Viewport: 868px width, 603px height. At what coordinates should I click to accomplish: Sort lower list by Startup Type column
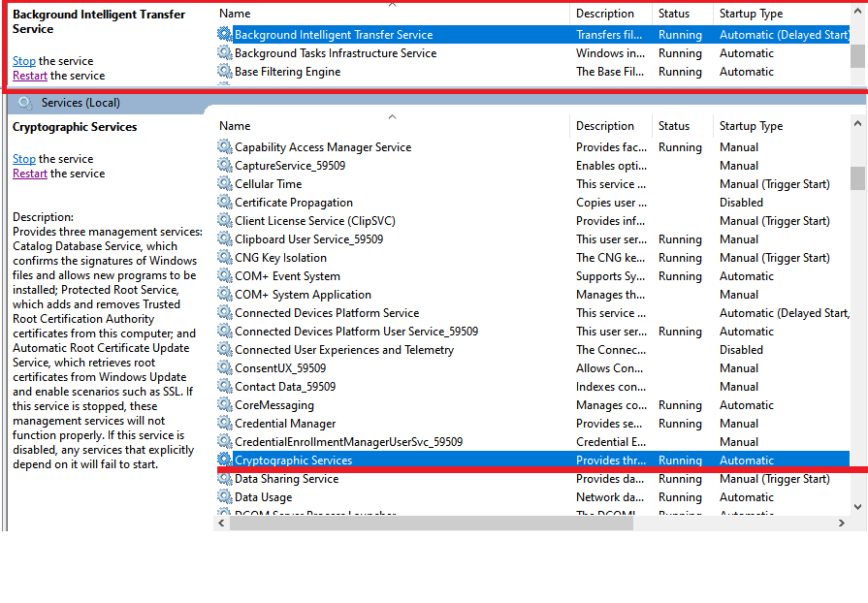click(782, 126)
